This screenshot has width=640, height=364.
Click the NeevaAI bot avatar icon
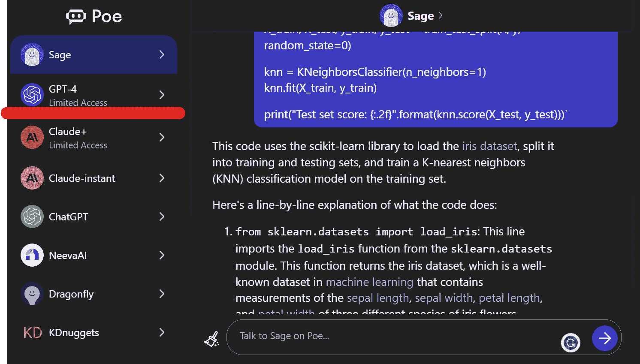(32, 255)
